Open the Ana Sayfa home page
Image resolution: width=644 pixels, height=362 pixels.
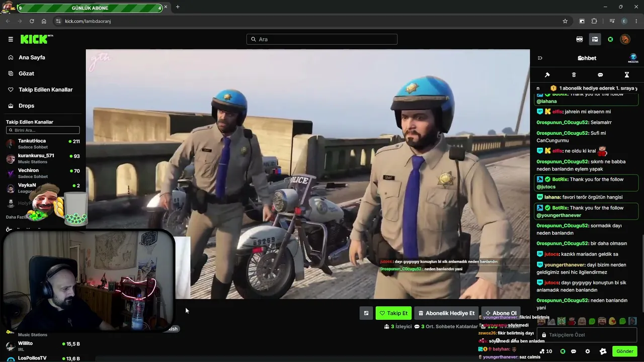click(32, 57)
